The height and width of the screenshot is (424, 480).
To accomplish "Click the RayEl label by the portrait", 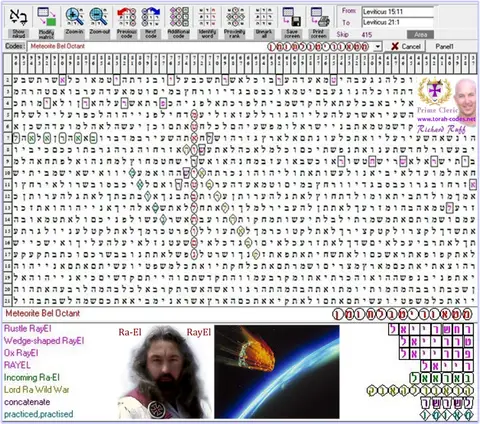I will point(199,332).
